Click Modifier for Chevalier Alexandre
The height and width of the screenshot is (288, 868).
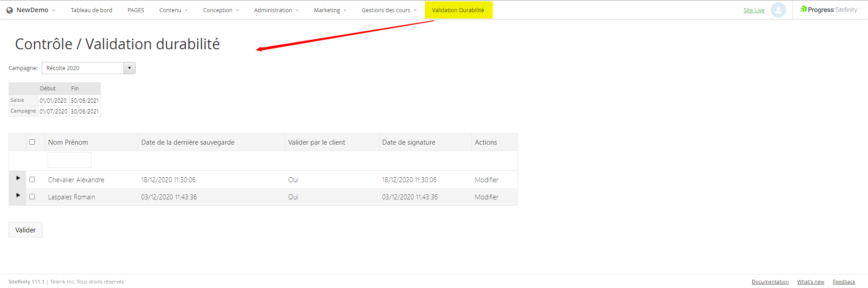click(x=486, y=180)
